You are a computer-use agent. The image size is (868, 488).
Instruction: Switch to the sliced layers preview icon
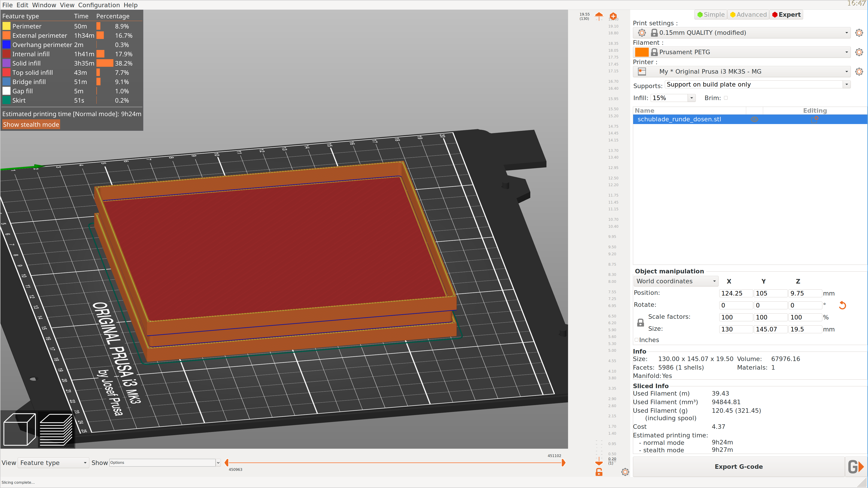[x=56, y=429]
